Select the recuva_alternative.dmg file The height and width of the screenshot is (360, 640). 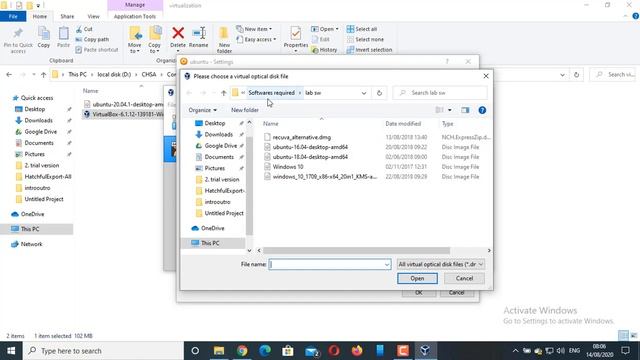coord(302,137)
